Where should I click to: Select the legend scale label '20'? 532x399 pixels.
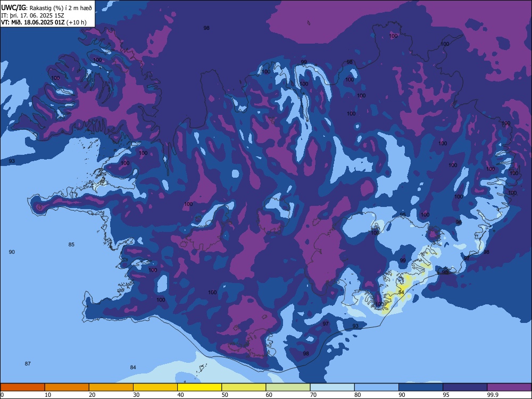point(92,395)
